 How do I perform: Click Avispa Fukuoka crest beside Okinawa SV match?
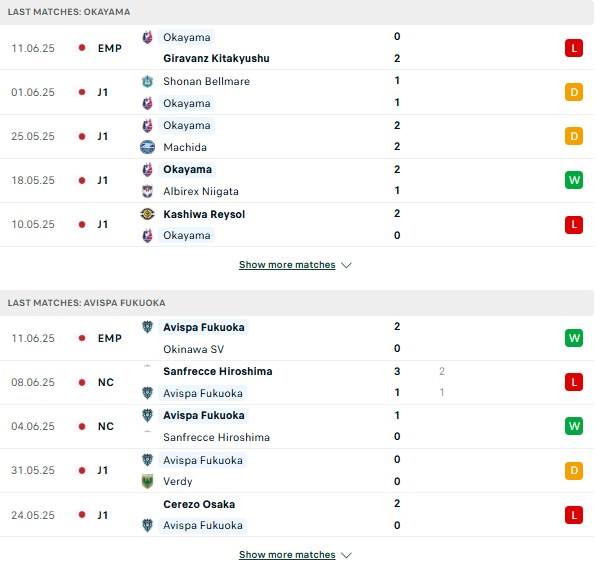point(147,327)
